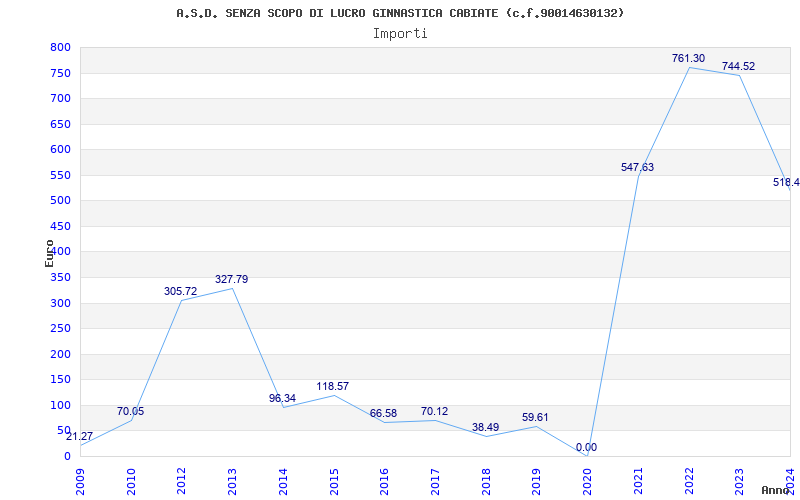Click the y-axis value 500
800x500 pixels.
tap(60, 201)
